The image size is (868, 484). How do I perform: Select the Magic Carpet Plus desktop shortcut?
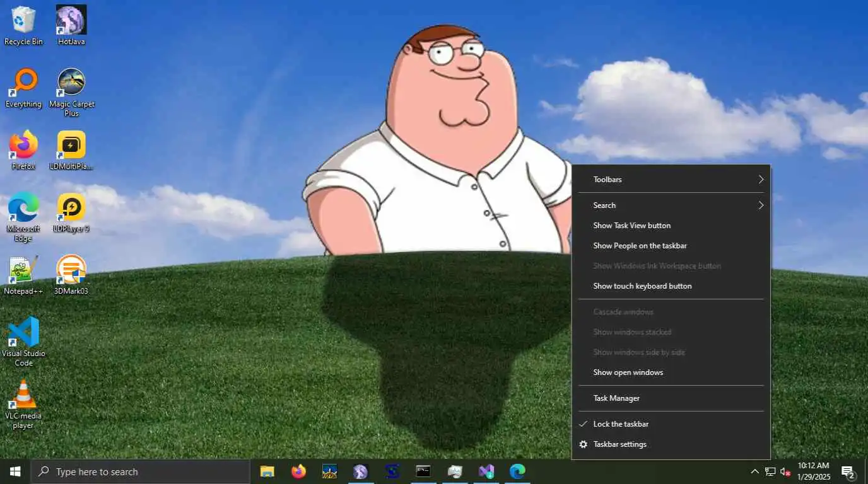click(71, 93)
